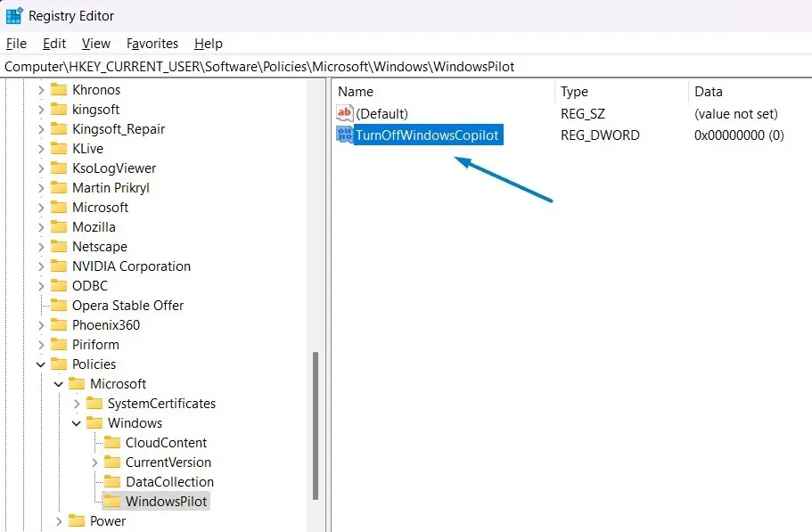Click the Mozilla folder icon

59,227
